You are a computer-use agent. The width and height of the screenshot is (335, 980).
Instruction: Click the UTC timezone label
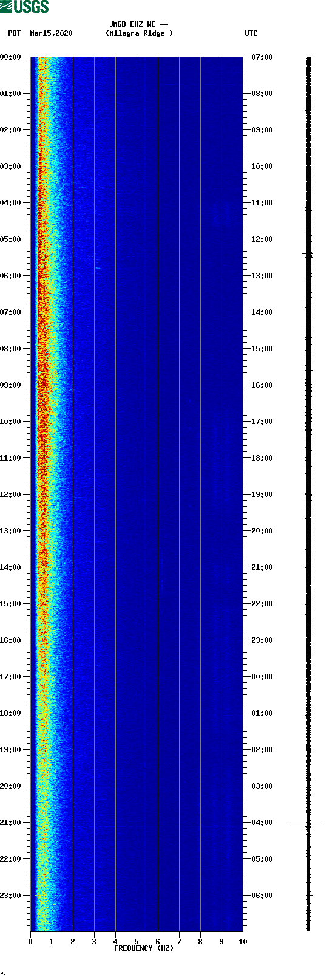(x=251, y=33)
